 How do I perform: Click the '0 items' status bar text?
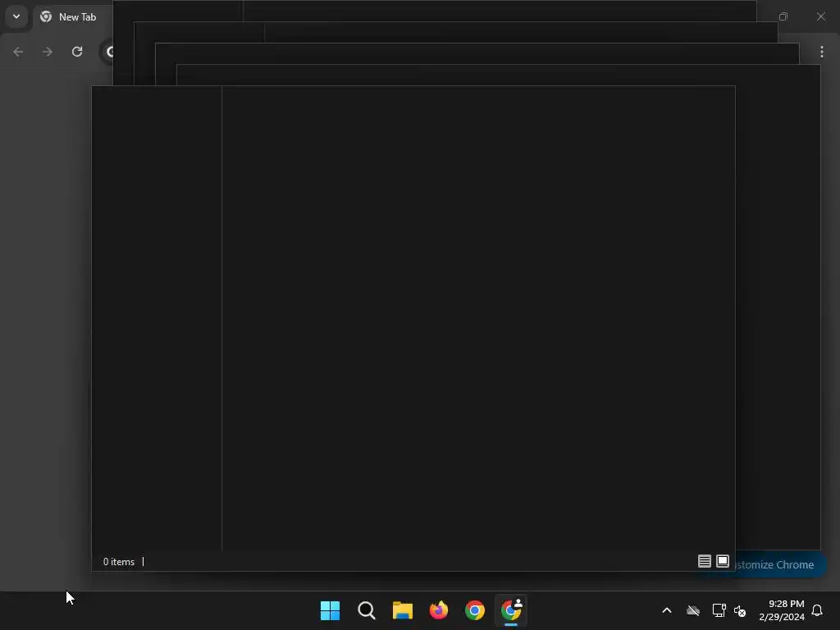point(119,561)
